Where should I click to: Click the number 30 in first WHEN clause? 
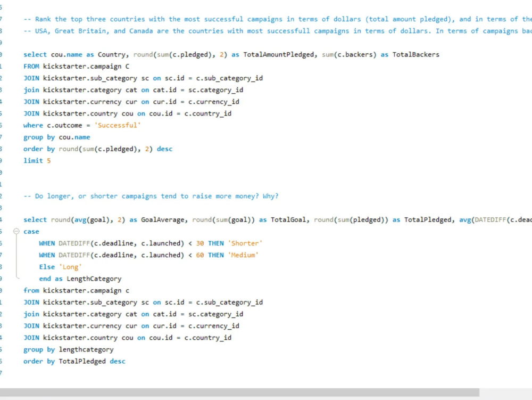[200, 243]
